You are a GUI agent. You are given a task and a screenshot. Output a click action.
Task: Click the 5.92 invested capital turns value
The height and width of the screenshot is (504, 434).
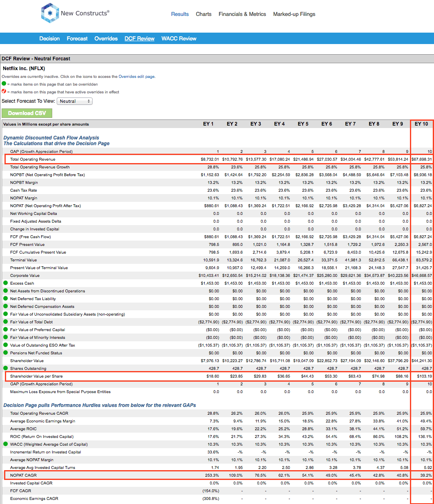(x=427, y=467)
